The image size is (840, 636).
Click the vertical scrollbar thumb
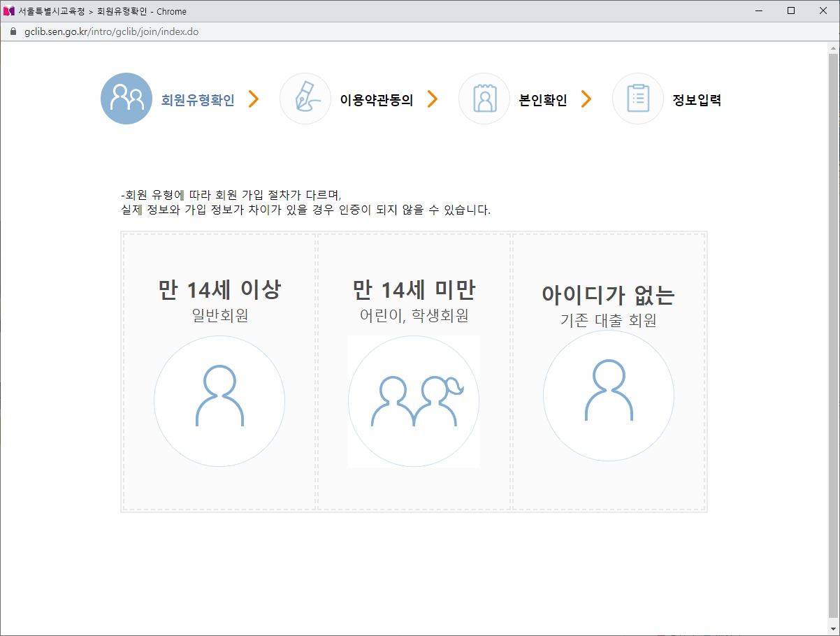click(x=833, y=335)
